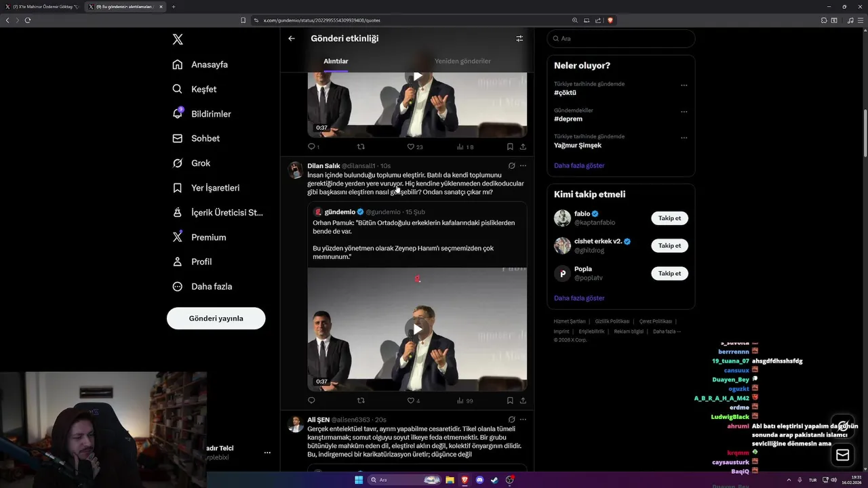Open the #çöktü trending topic

[x=565, y=93]
